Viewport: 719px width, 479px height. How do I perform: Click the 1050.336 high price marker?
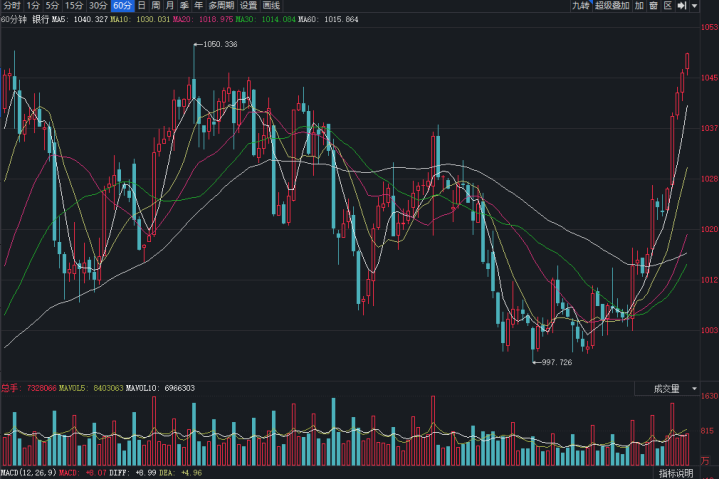point(219,45)
